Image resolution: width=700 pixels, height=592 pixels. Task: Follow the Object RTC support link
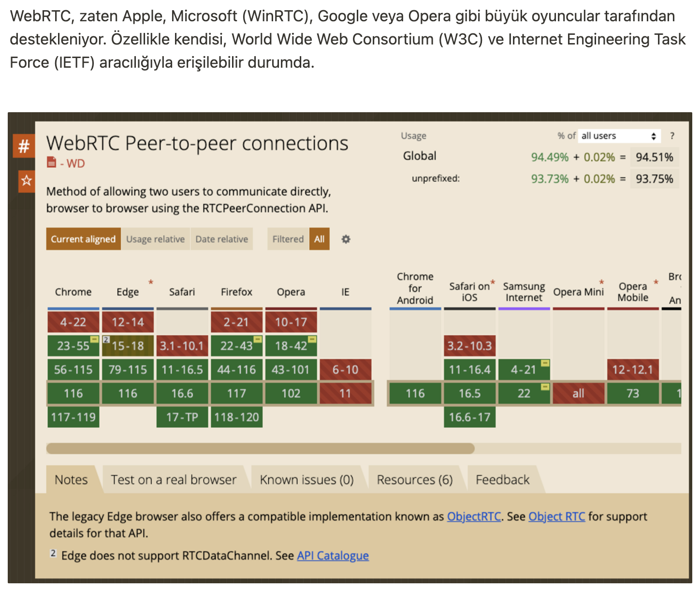click(x=557, y=517)
